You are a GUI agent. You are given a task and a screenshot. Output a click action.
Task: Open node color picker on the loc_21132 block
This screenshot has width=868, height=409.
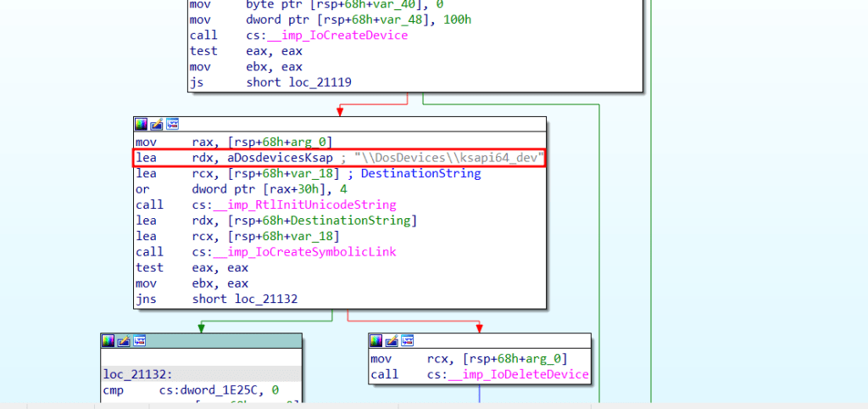pos(108,340)
